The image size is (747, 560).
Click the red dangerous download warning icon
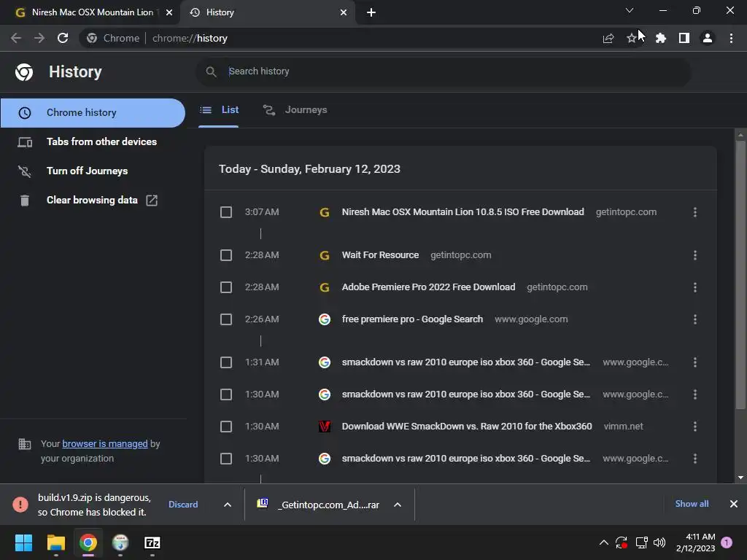20,505
